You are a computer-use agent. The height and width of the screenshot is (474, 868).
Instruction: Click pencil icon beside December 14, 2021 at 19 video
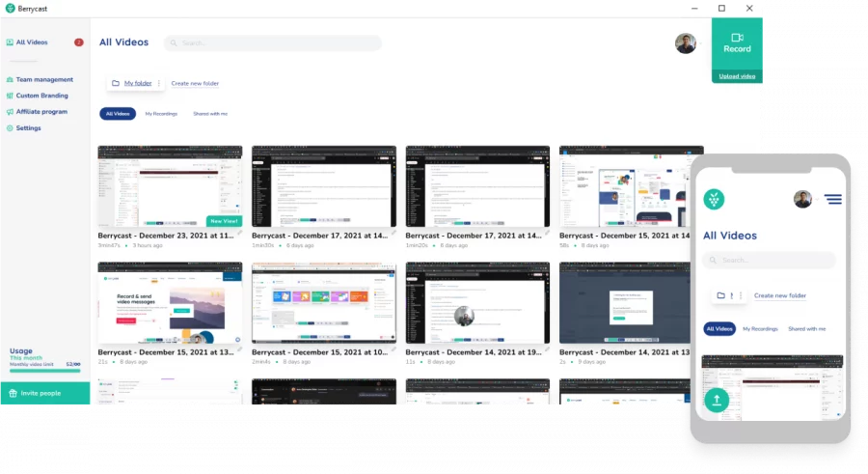point(548,349)
